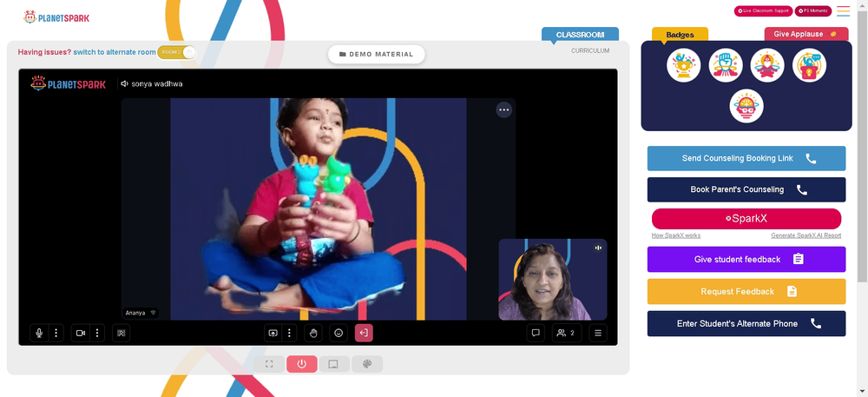This screenshot has height=397, width=868.
Task: Mute the microphone in the call toolbar
Action: click(39, 334)
